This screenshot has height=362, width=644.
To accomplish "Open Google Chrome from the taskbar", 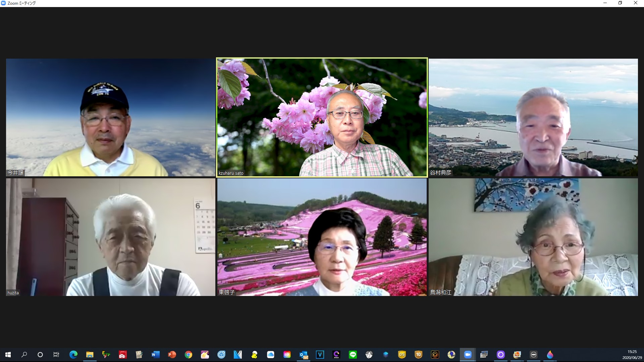I will [188, 354].
